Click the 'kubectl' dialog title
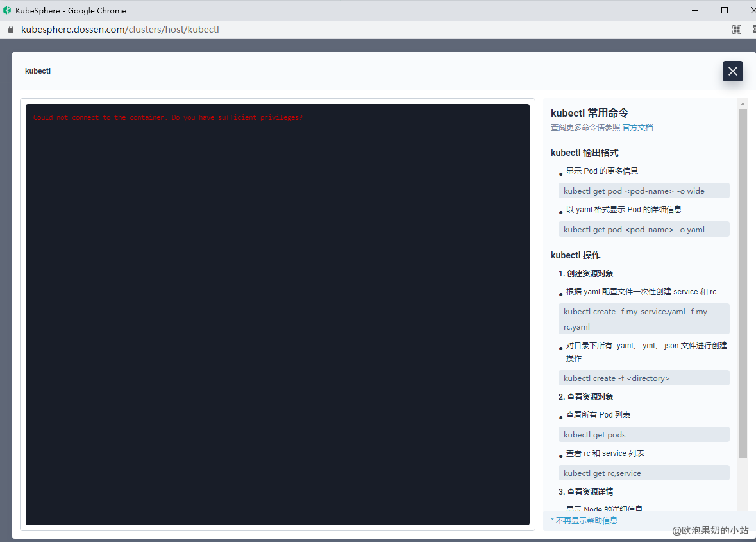Screen dimensions: 756x542 coord(38,71)
